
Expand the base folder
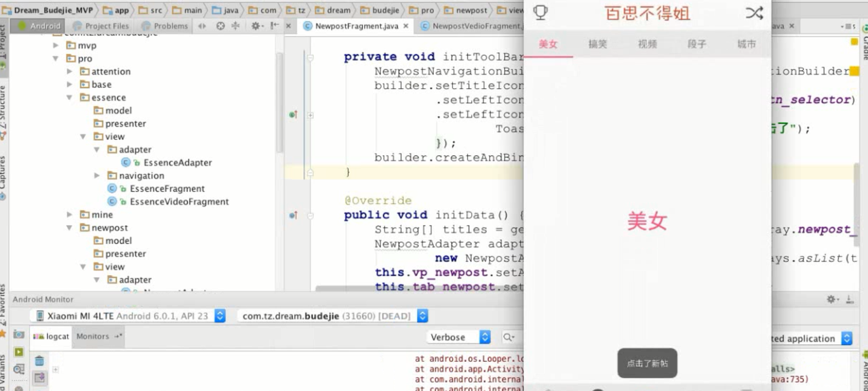(x=69, y=84)
